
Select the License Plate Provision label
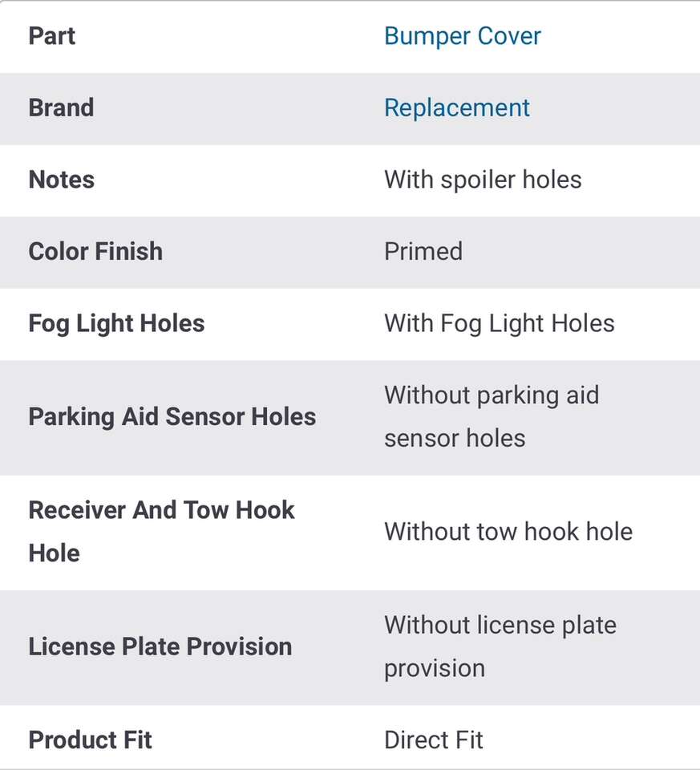click(160, 647)
